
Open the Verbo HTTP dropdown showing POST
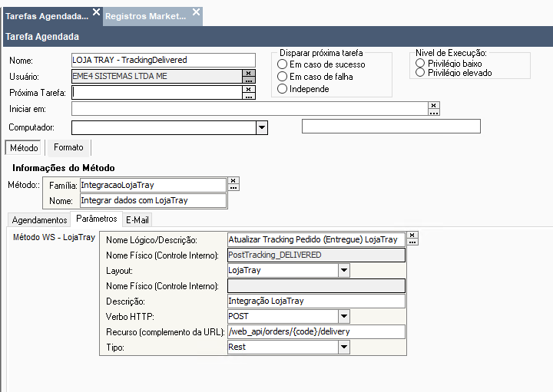point(344,316)
